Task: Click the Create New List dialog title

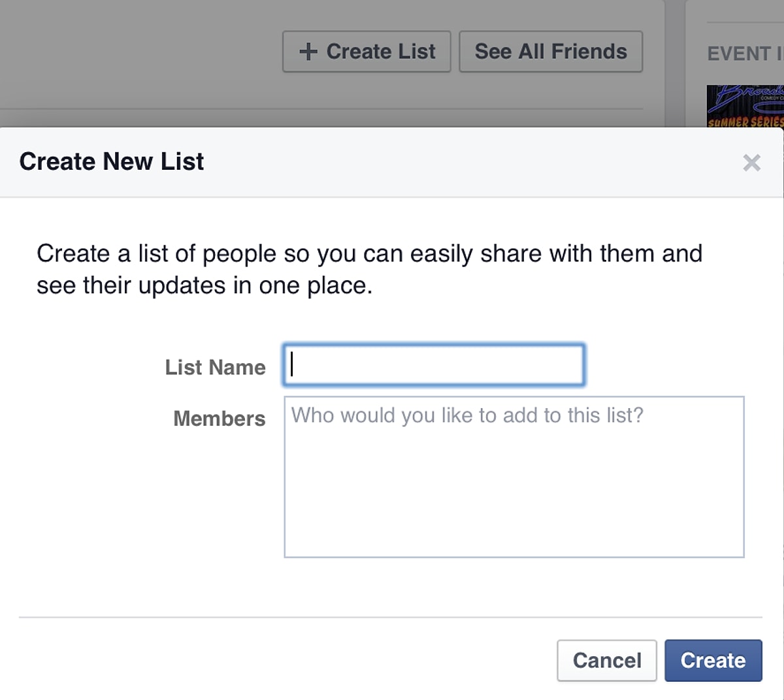Action: (112, 161)
